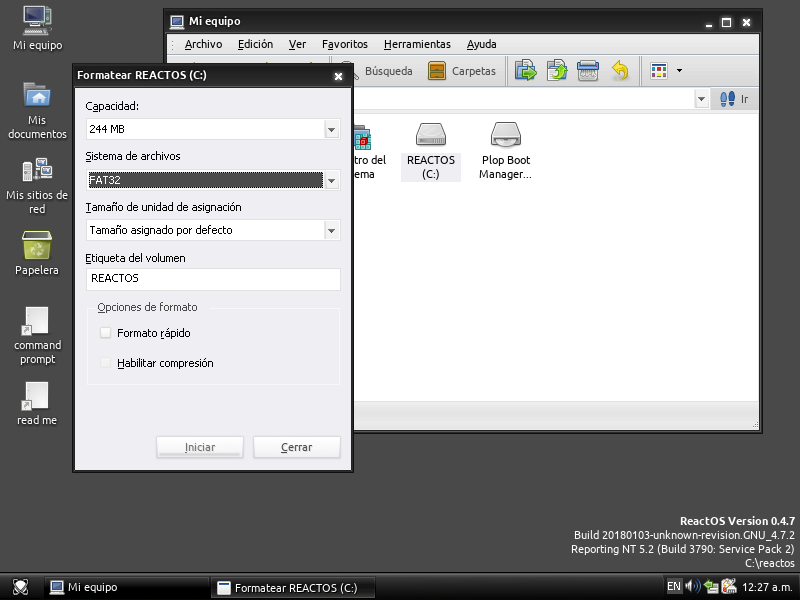Click the EN language indicator in tray

coord(673,586)
